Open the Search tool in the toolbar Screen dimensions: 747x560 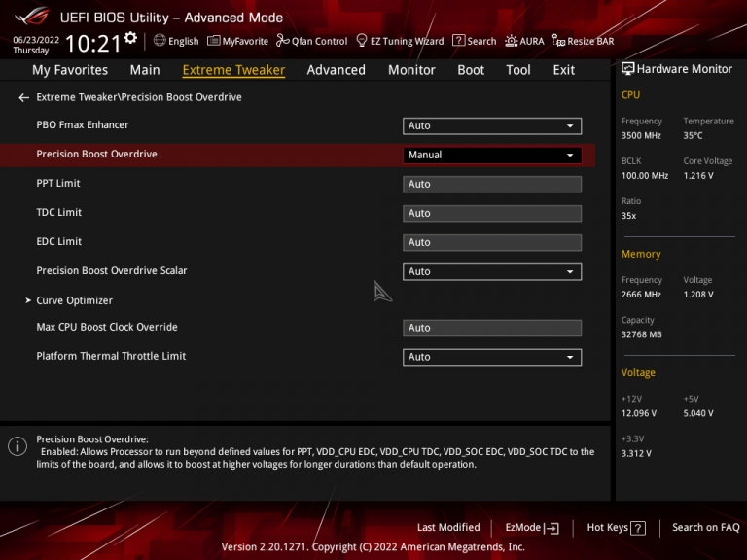pos(474,41)
